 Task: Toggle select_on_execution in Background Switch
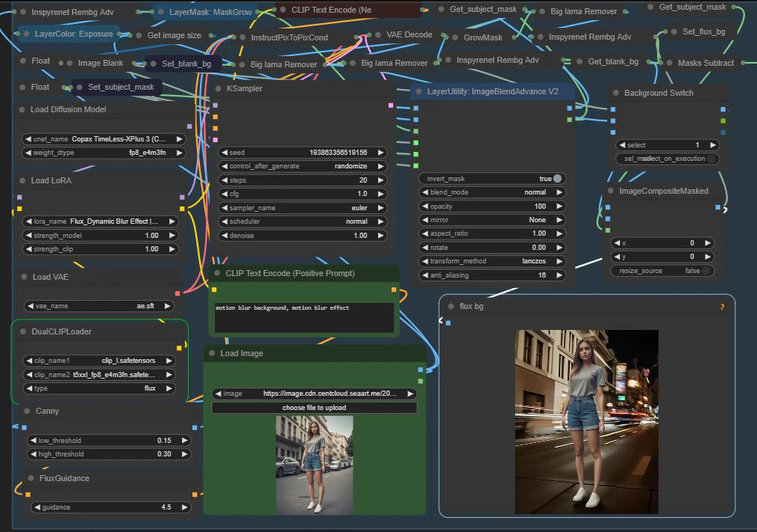coord(711,159)
